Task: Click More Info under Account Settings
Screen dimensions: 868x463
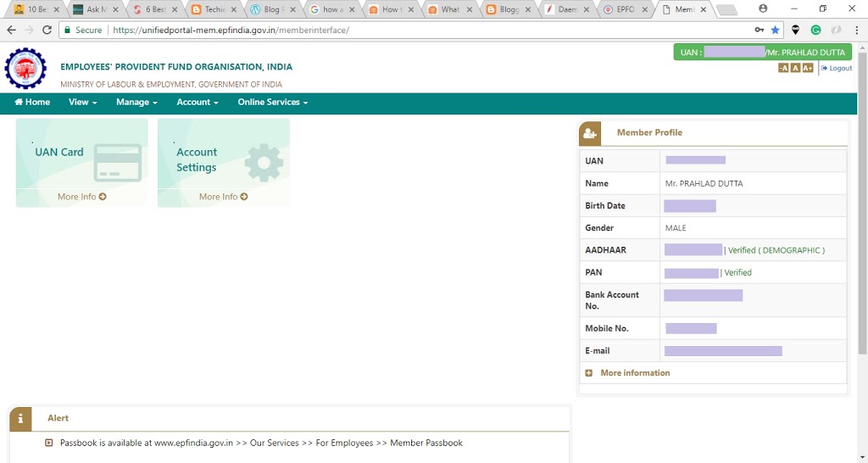Action: [x=224, y=197]
